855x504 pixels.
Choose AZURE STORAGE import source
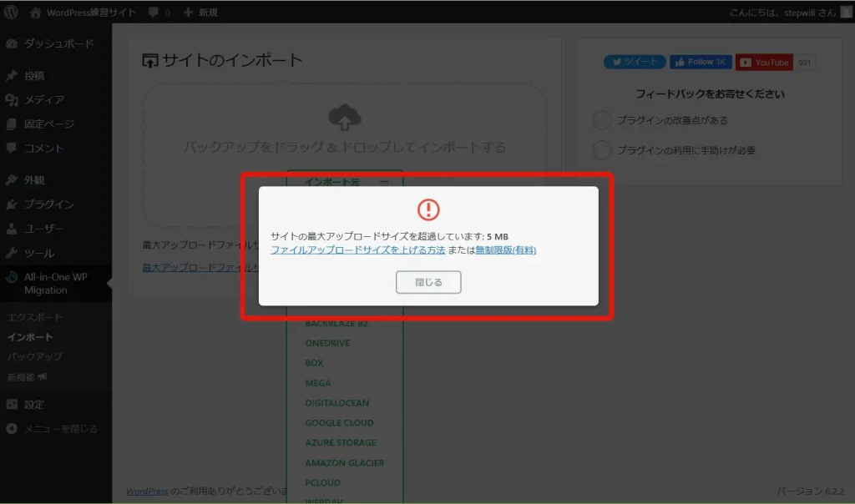pos(341,442)
